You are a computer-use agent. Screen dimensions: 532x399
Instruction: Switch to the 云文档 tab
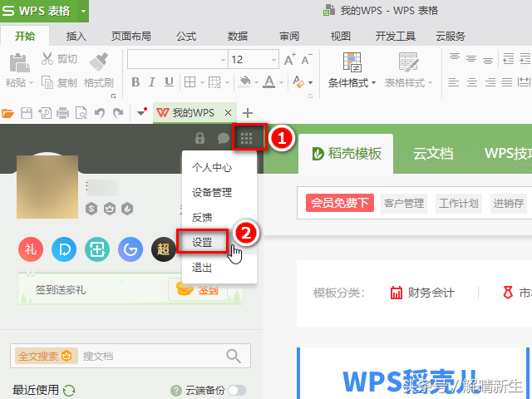[x=433, y=154]
